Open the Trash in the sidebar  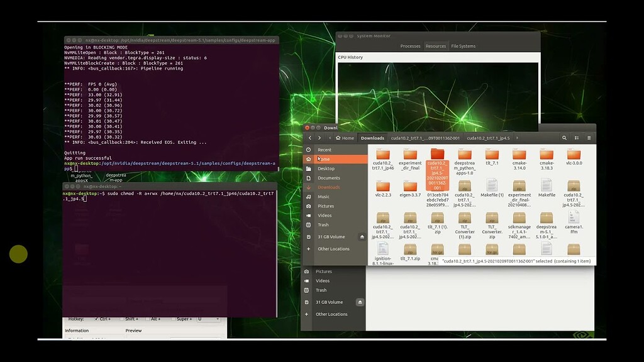323,224
